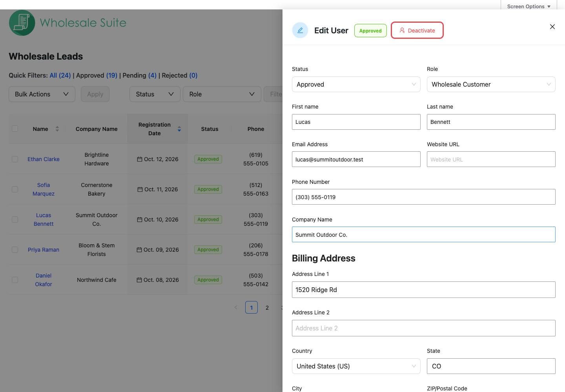Filter by Rejected (0) leads
The image size is (565, 392).
click(180, 75)
